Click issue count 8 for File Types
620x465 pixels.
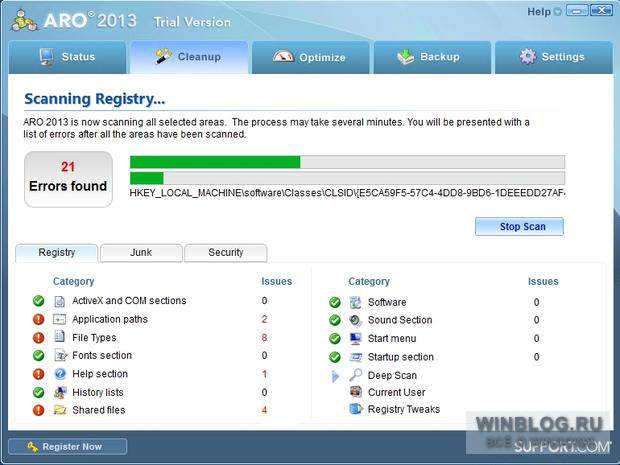click(264, 338)
